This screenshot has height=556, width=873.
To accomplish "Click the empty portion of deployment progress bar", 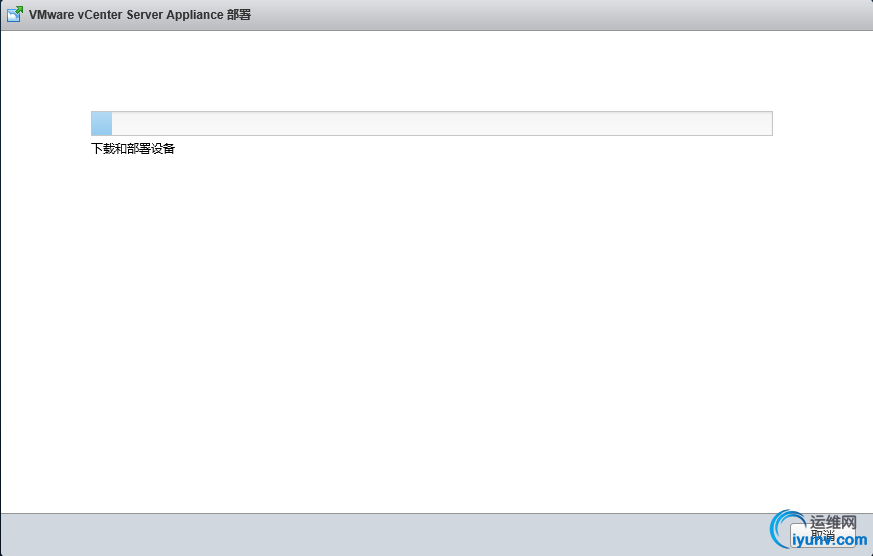I will (x=442, y=124).
